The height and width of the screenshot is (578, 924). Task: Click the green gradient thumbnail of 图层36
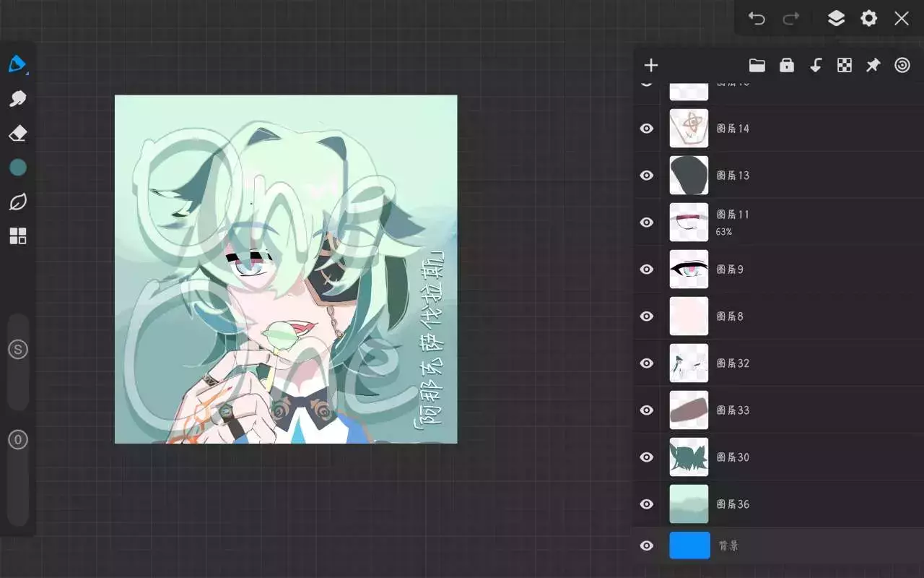pos(689,504)
